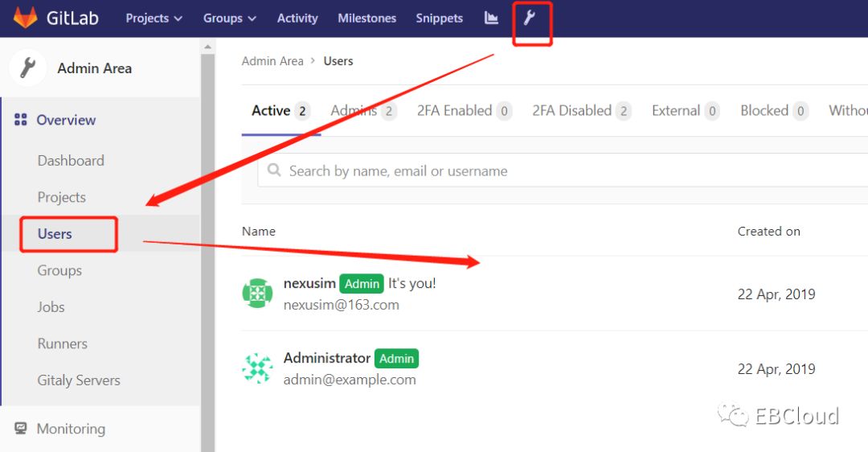Click the Administrator user avatar
Screen dimensions: 868x452
point(257,368)
